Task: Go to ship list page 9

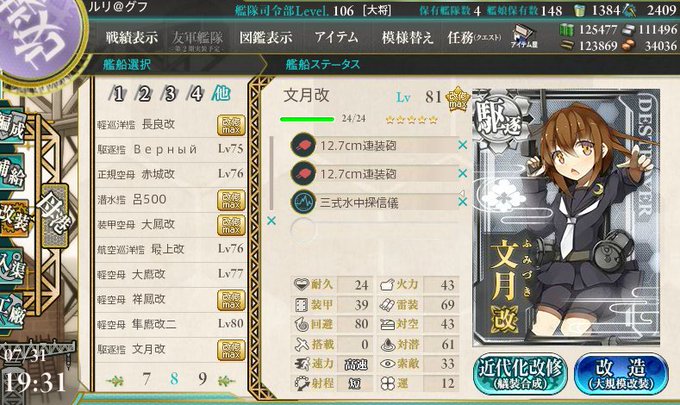Action: tap(202, 379)
